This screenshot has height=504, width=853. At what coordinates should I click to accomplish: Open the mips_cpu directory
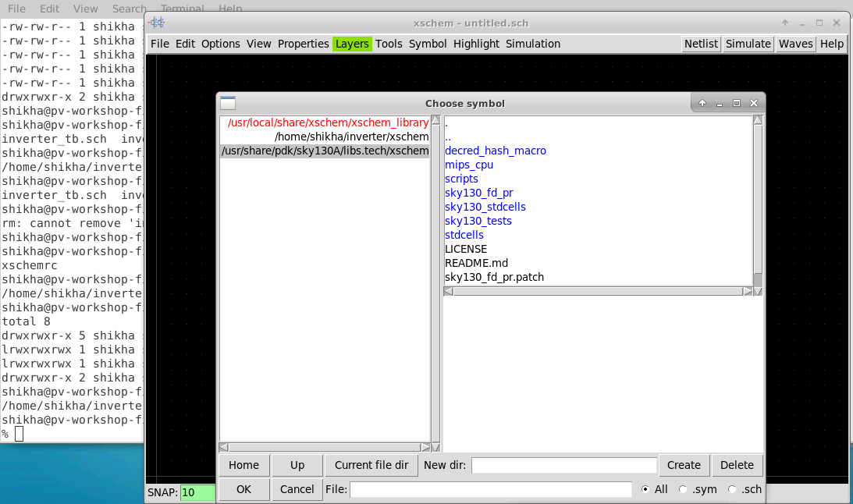coord(468,165)
